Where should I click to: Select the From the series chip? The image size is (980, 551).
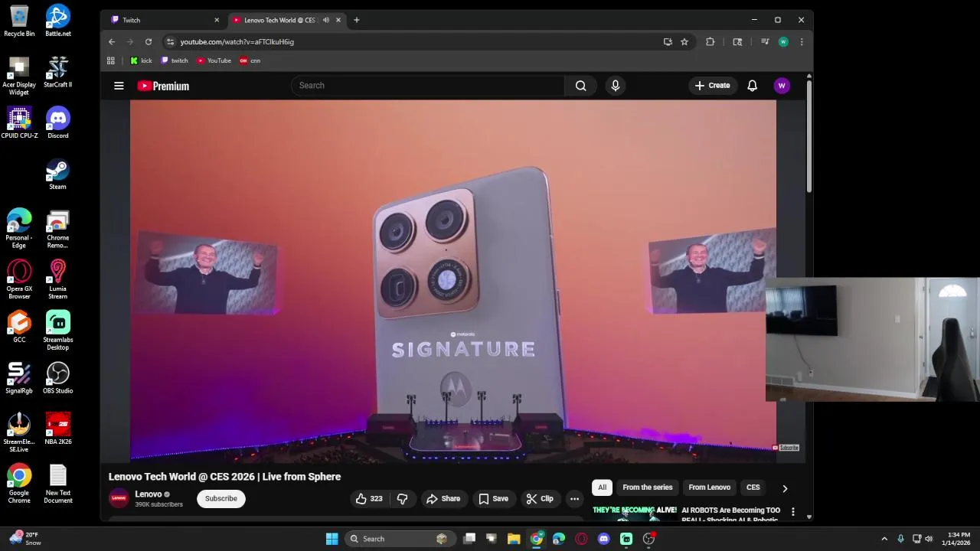(647, 487)
